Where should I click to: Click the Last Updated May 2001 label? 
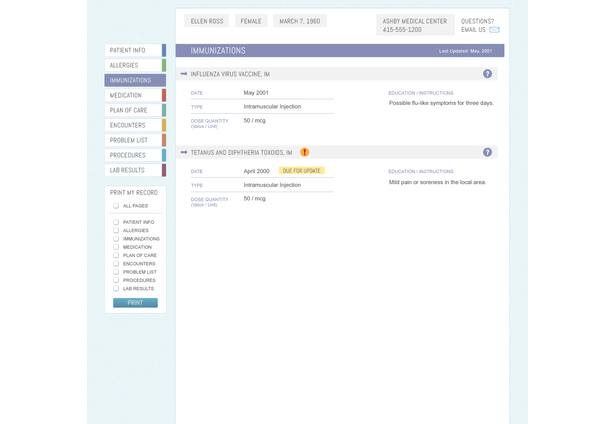[465, 51]
